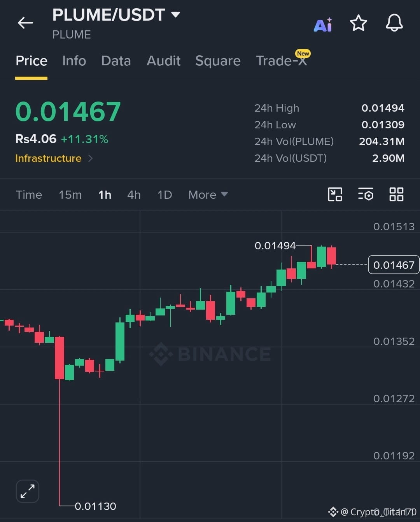Add PLUME/USDT to favorites with star

tap(358, 23)
